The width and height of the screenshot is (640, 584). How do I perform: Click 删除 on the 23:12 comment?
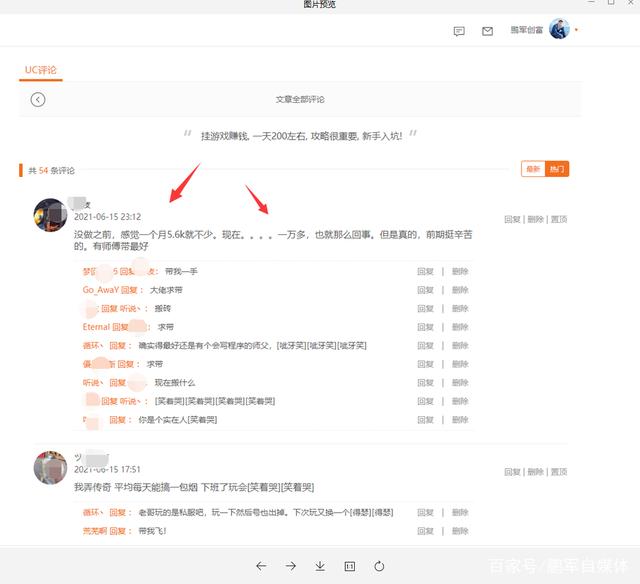click(x=536, y=219)
